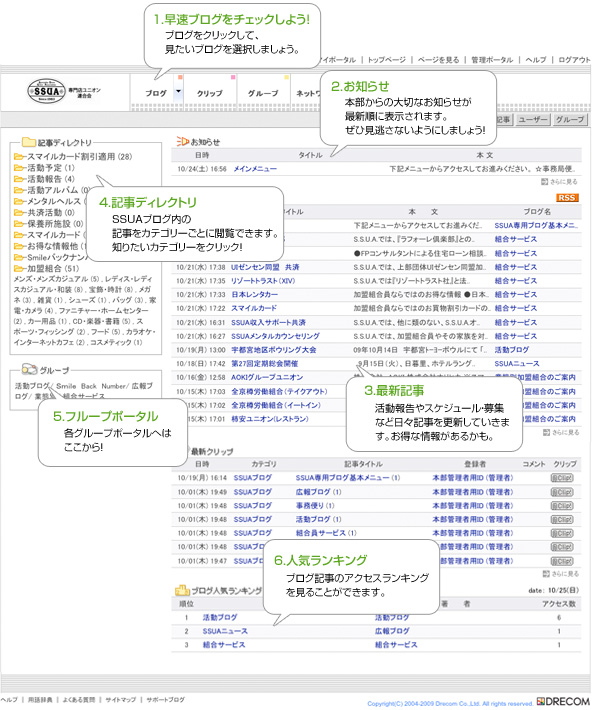Open SSUAニュース blog in 第27回定期総会 row
592x710 pixels.
(x=517, y=364)
